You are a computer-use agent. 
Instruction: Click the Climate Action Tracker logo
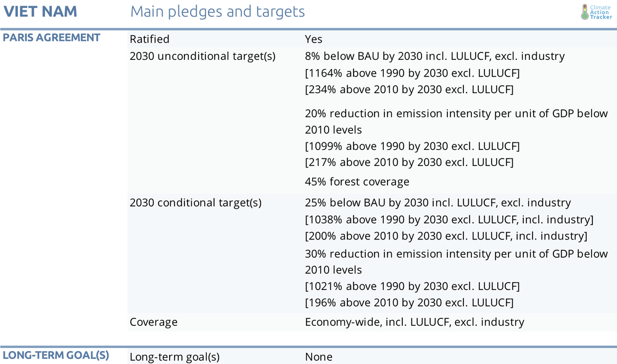(x=597, y=12)
